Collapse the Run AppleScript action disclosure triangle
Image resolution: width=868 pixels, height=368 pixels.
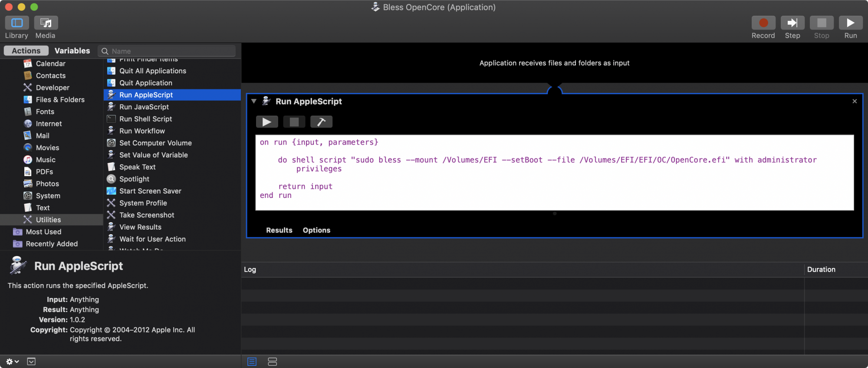pos(254,101)
